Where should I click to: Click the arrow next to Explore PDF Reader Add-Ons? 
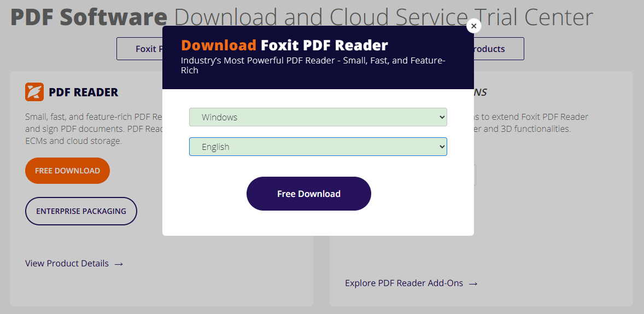[473, 283]
